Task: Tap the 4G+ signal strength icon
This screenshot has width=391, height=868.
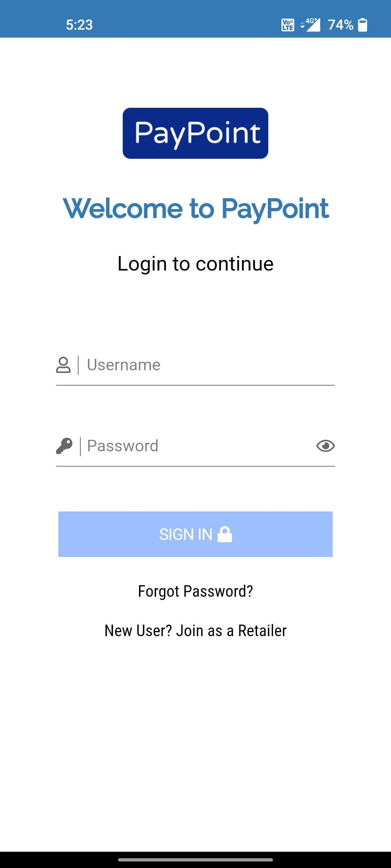Action: tap(314, 25)
